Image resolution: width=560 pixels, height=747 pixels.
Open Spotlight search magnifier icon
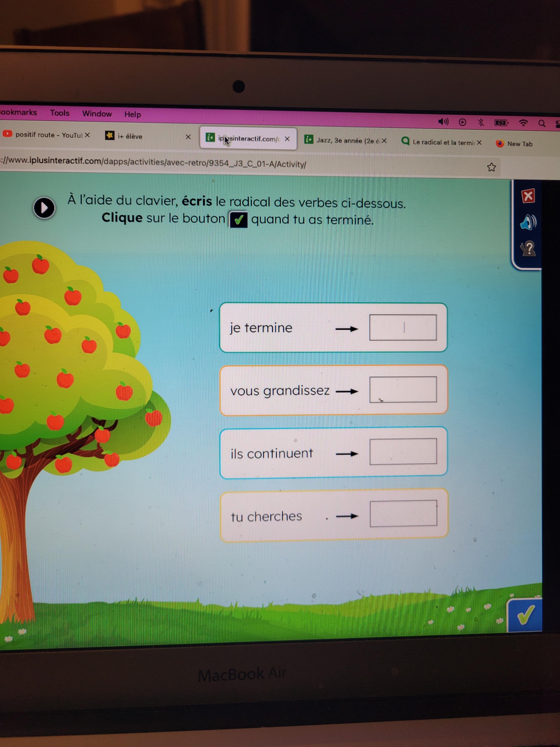click(542, 123)
